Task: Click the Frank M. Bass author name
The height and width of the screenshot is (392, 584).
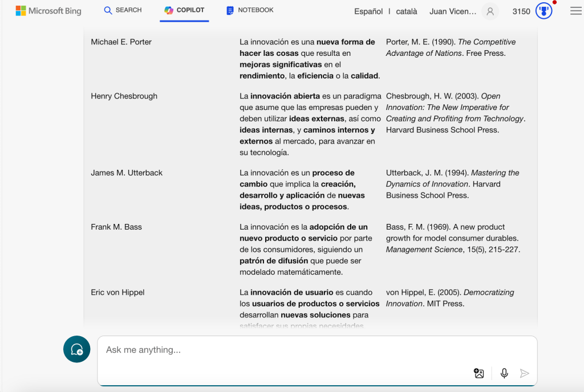Action: click(x=116, y=227)
